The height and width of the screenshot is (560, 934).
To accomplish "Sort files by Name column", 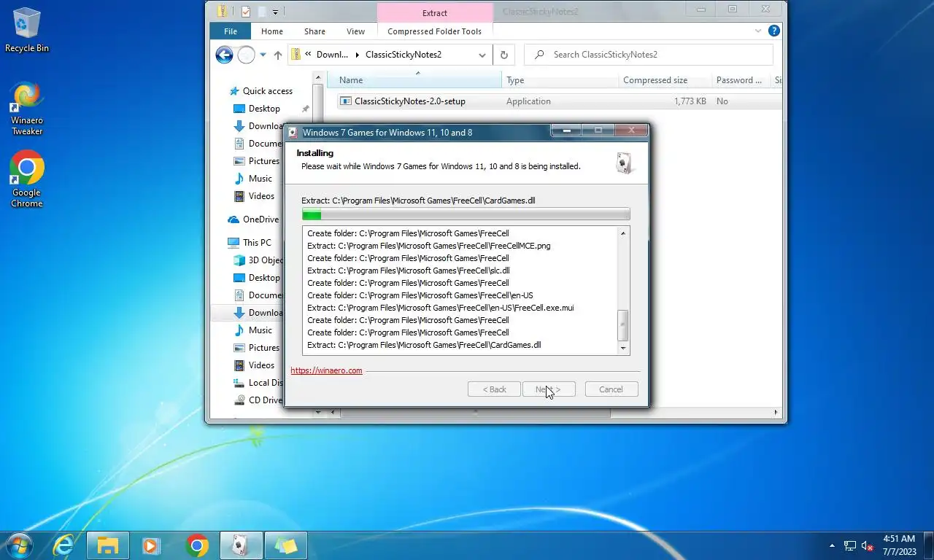I will (414, 80).
